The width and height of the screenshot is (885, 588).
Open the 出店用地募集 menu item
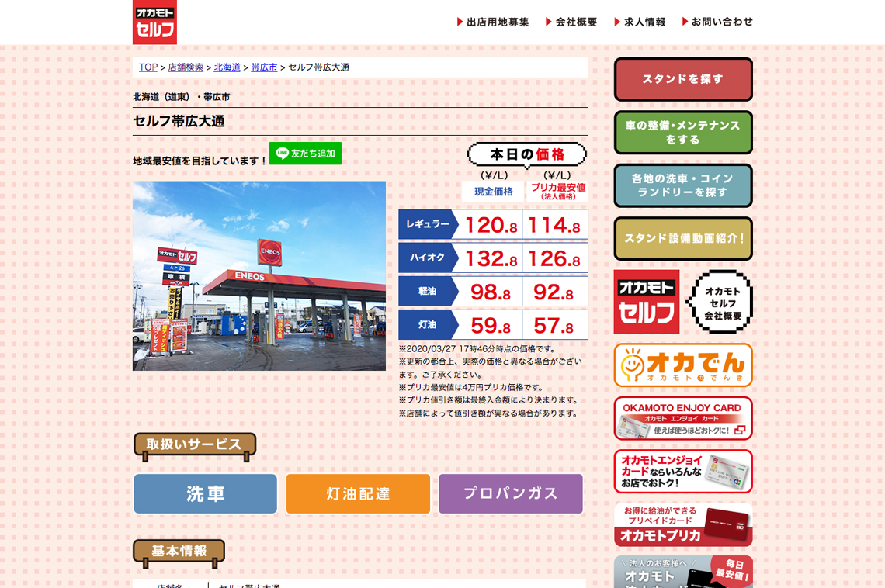493,22
